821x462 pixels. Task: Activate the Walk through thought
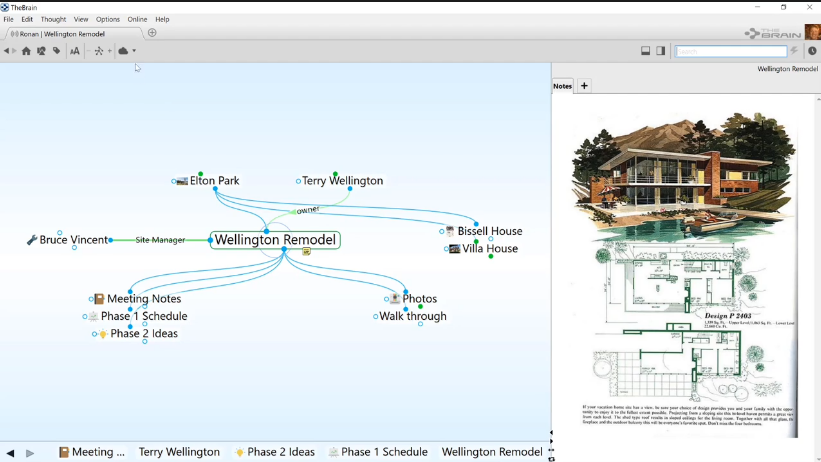(413, 316)
